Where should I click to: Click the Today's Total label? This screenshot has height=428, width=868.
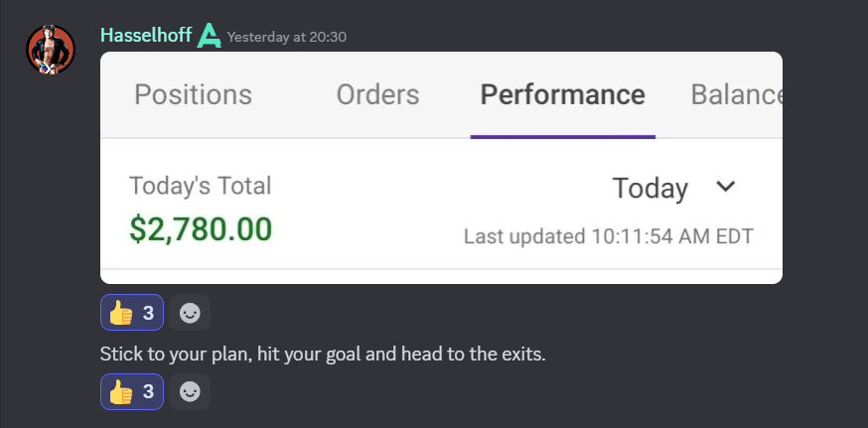pyautogui.click(x=201, y=186)
